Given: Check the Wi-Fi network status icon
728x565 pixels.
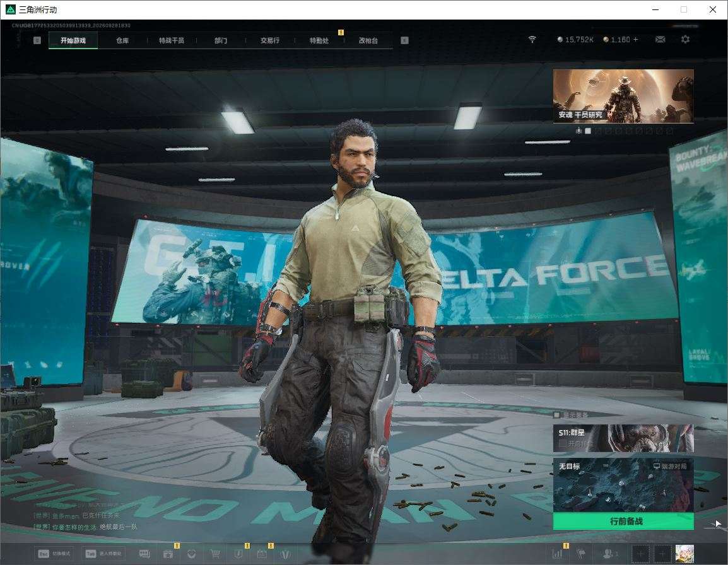Looking at the screenshot, I should tap(532, 40).
